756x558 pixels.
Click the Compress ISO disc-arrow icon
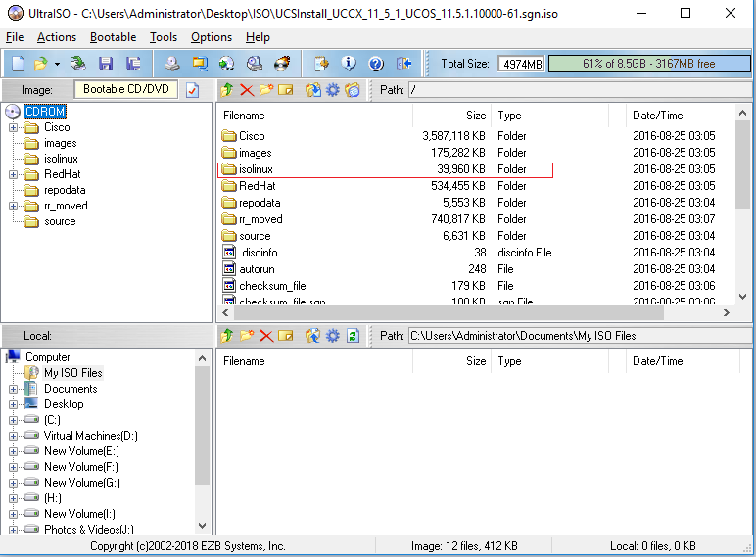coord(226,63)
